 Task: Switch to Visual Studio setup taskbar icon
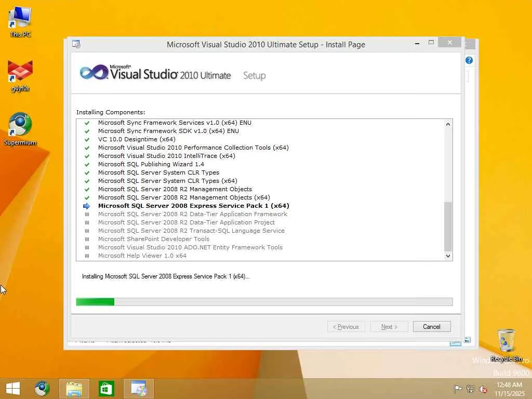click(x=138, y=389)
